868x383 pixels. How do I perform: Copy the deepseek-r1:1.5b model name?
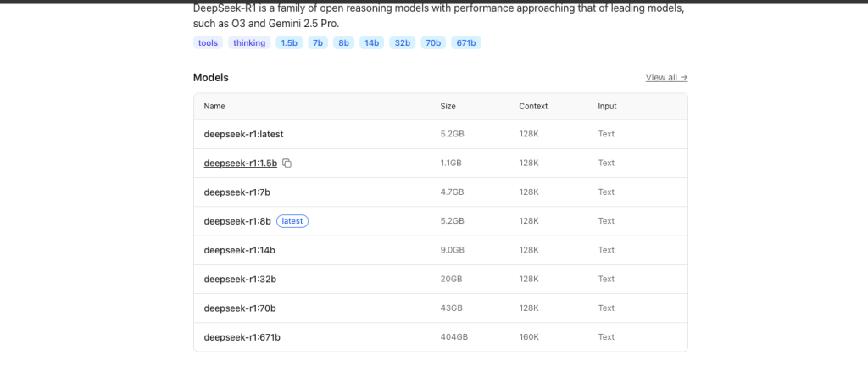point(287,164)
